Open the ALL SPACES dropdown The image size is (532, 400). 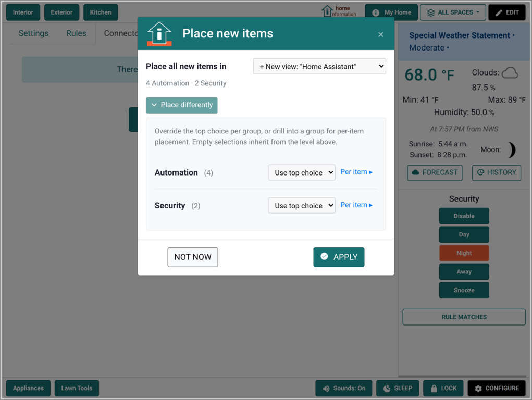[453, 12]
